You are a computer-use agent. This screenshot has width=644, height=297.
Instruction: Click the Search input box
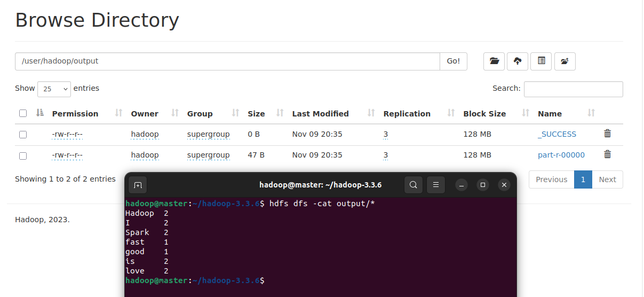[574, 89]
